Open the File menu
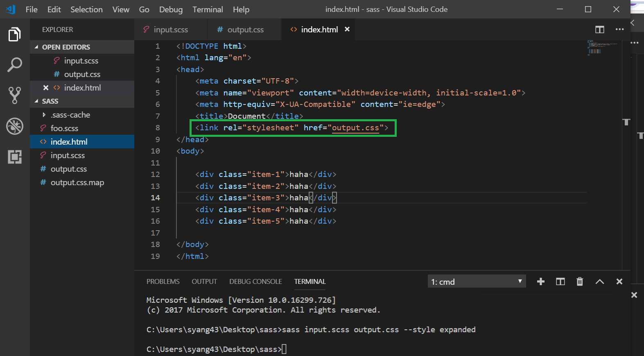Viewport: 644px width, 356px height. 32,9
